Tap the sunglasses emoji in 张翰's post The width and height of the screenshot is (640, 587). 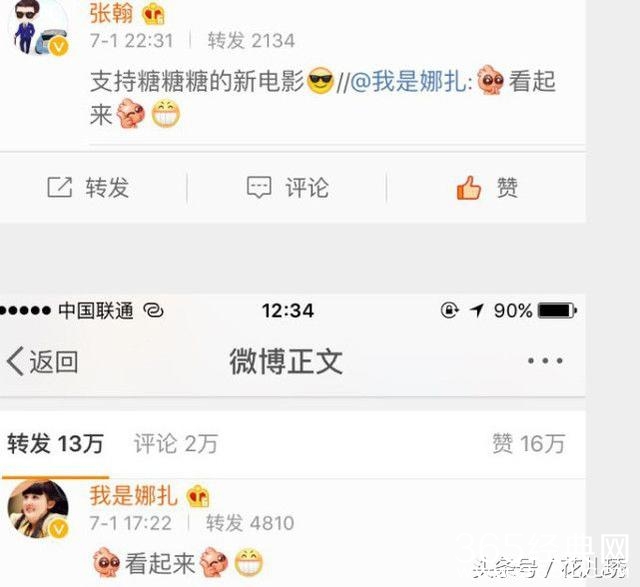[x=320, y=80]
